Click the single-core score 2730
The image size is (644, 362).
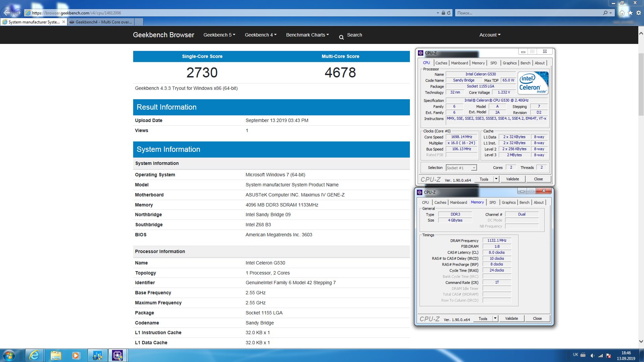click(x=202, y=73)
